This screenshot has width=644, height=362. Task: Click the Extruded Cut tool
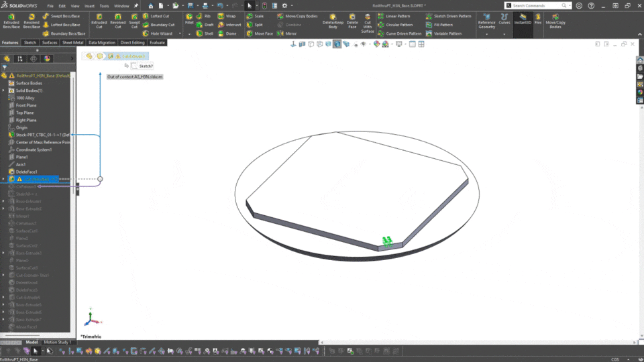tap(99, 20)
